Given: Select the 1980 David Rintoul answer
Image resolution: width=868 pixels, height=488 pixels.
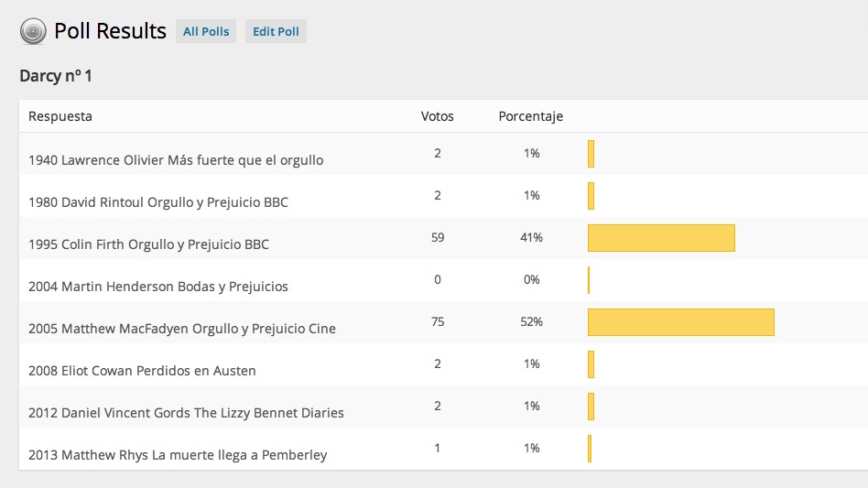Looking at the screenshot, I should [158, 202].
